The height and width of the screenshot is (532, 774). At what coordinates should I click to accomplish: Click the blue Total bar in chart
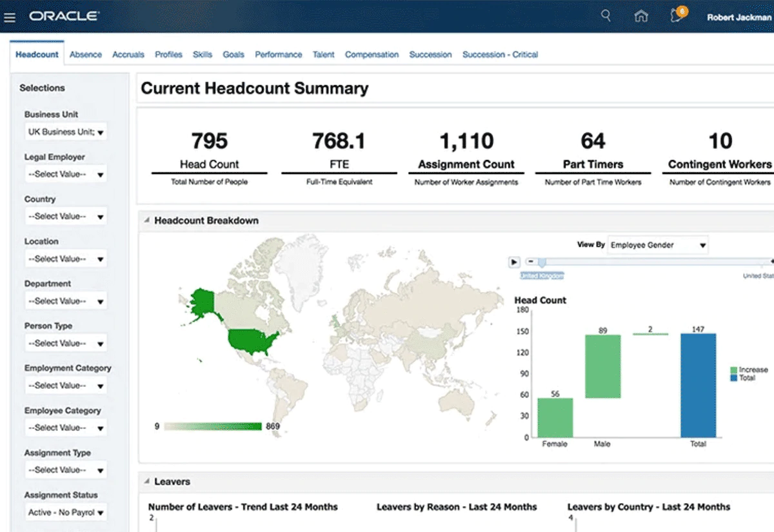pyautogui.click(x=698, y=385)
